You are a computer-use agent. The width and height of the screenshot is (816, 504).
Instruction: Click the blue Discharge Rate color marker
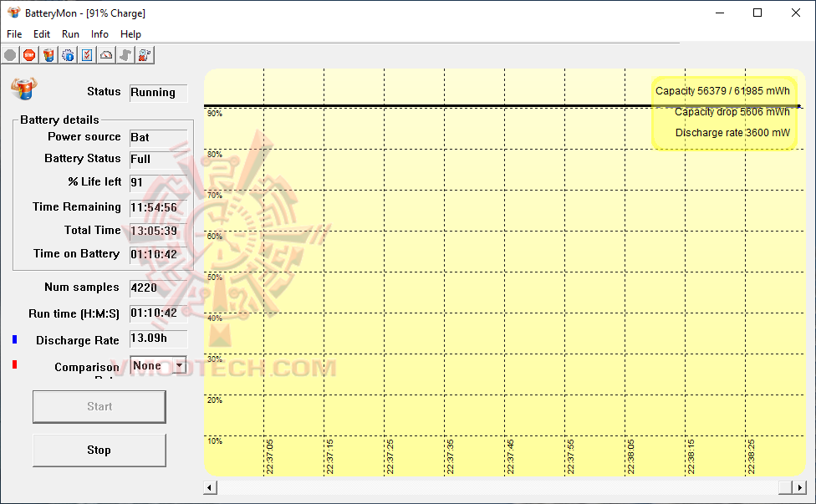pos(14,339)
